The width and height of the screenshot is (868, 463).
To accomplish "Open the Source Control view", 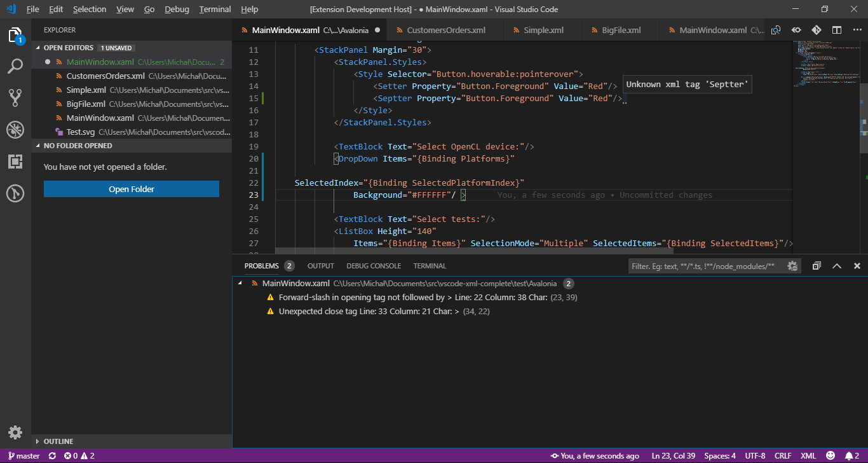I will pos(15,97).
